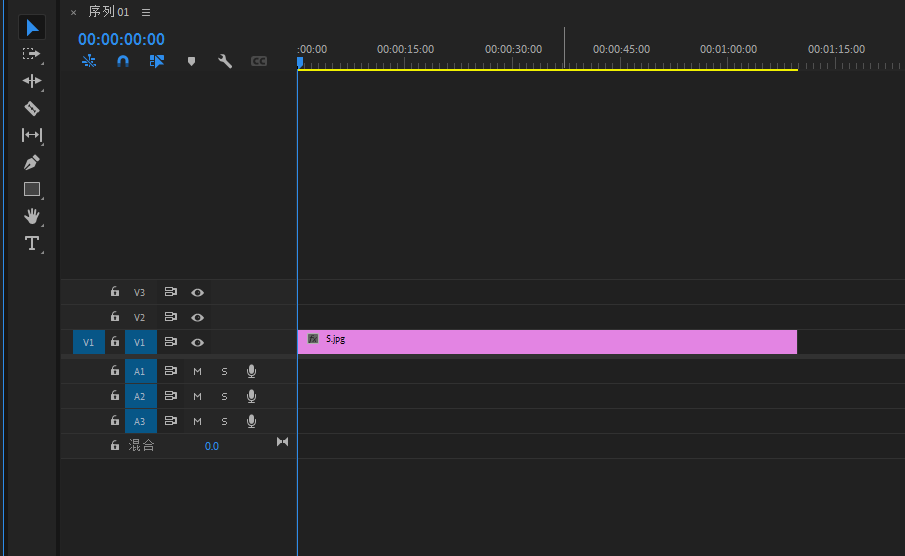Select the Hand tool
Image resolution: width=905 pixels, height=556 pixels.
coord(31,216)
